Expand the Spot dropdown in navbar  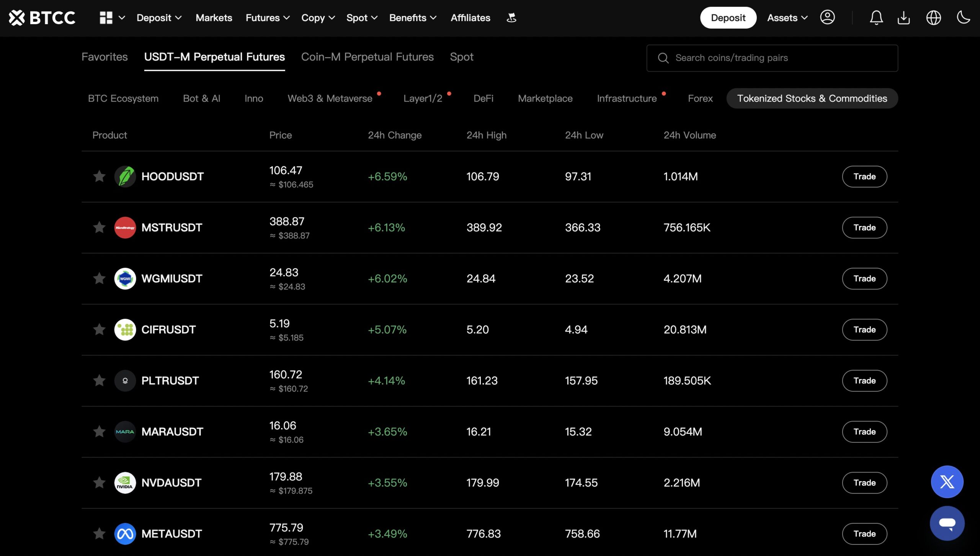click(x=362, y=18)
